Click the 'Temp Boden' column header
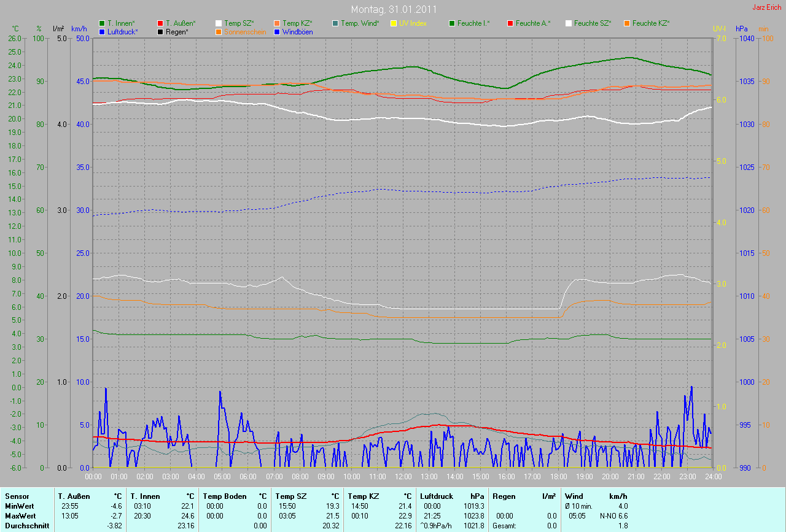 (x=225, y=496)
